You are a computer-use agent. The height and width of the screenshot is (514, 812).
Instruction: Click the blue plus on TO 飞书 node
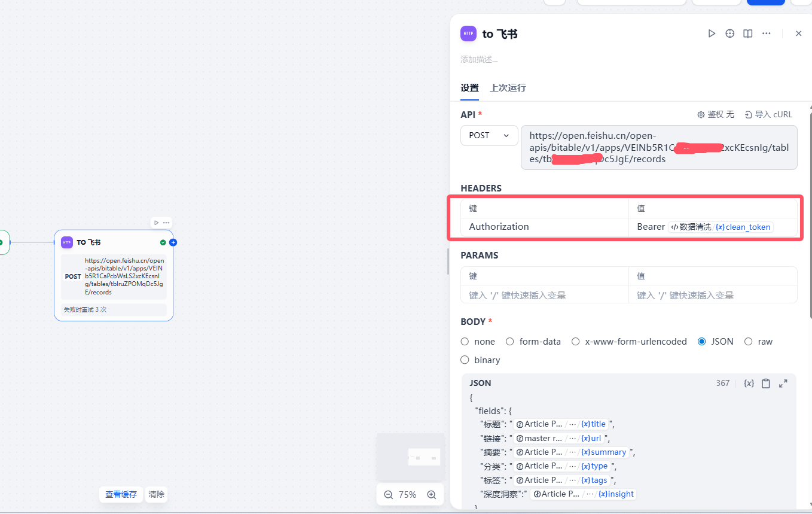pyautogui.click(x=173, y=242)
